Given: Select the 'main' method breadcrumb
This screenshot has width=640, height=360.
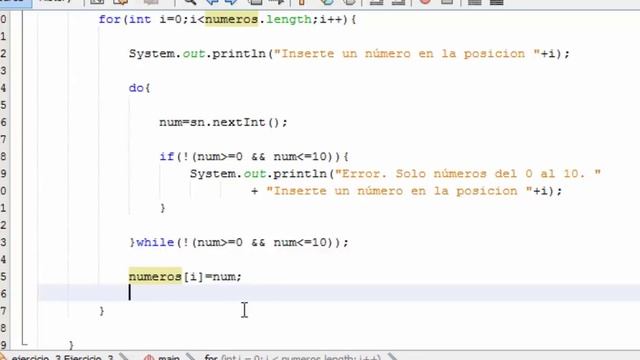Looking at the screenshot, I should tap(169, 358).
